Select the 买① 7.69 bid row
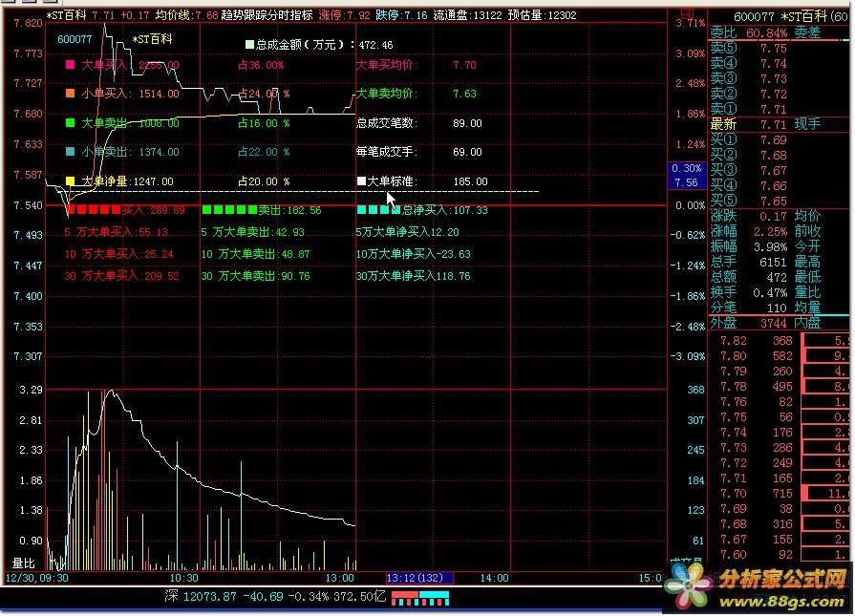 tap(749, 140)
